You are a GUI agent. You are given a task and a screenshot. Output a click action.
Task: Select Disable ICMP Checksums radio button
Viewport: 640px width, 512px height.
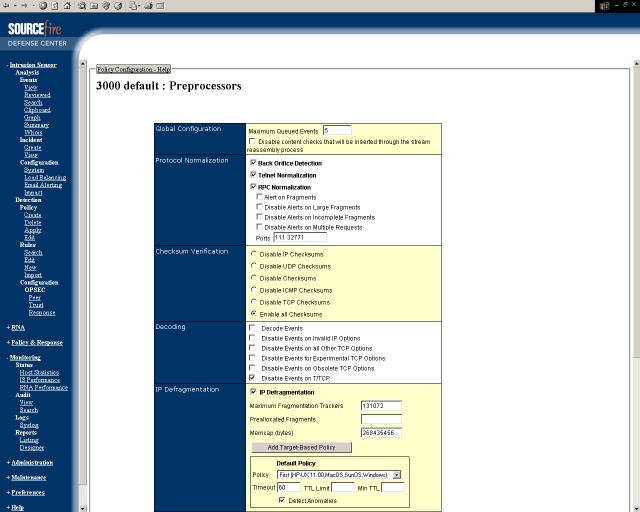pyautogui.click(x=253, y=289)
